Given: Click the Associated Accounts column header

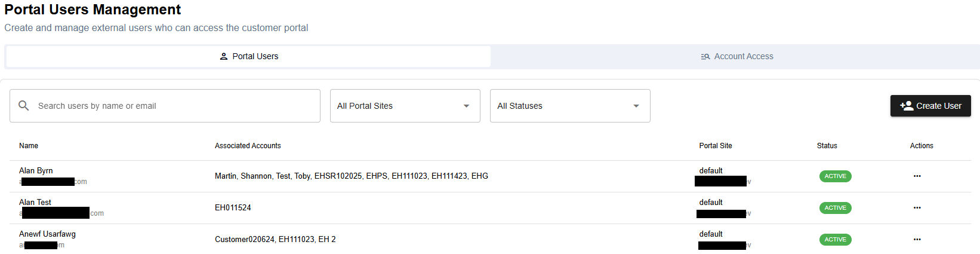Looking at the screenshot, I should tap(248, 146).
